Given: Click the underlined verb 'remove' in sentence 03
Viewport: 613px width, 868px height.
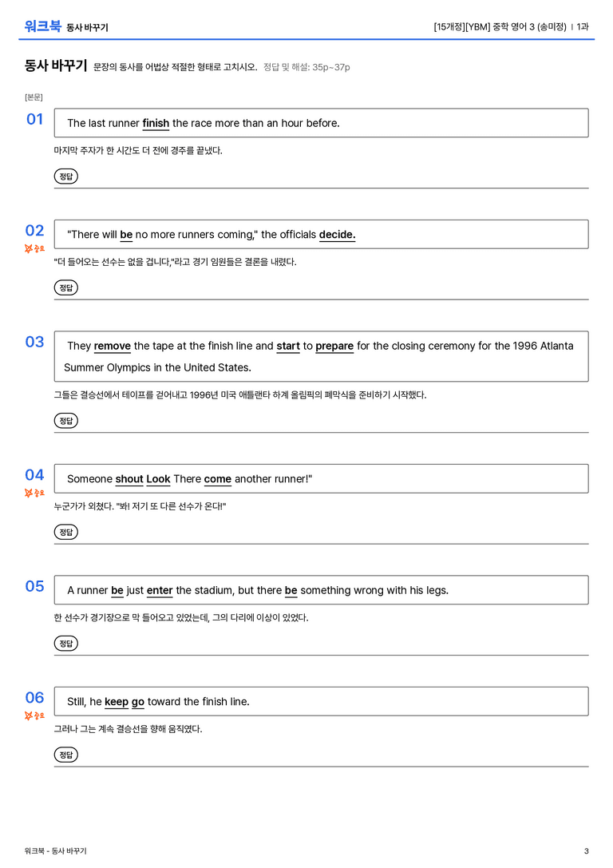Looking at the screenshot, I should (113, 346).
